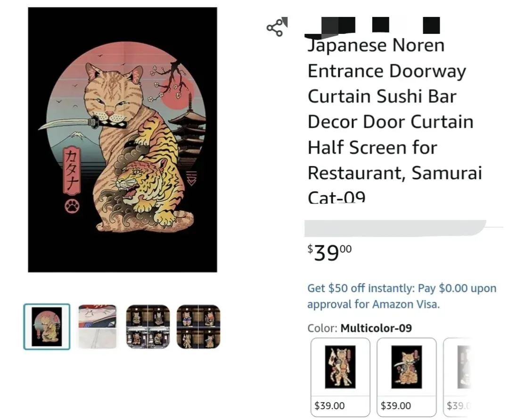The width and height of the screenshot is (509, 420).
Task: Open the third thumbnail of doorway curtains
Action: click(148, 327)
